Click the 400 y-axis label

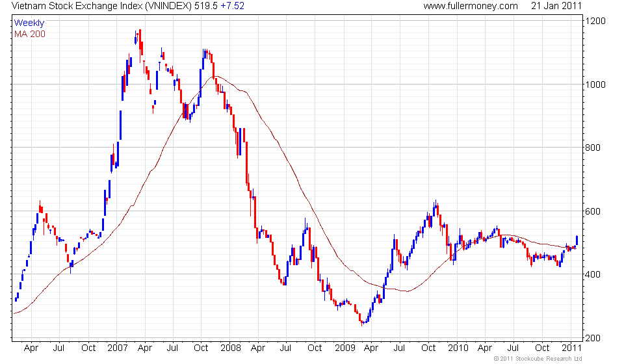(x=593, y=274)
